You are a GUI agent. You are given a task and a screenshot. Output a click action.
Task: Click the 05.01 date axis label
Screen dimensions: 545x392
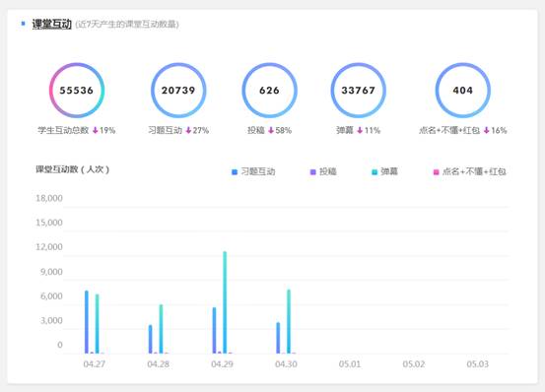pyautogui.click(x=350, y=363)
